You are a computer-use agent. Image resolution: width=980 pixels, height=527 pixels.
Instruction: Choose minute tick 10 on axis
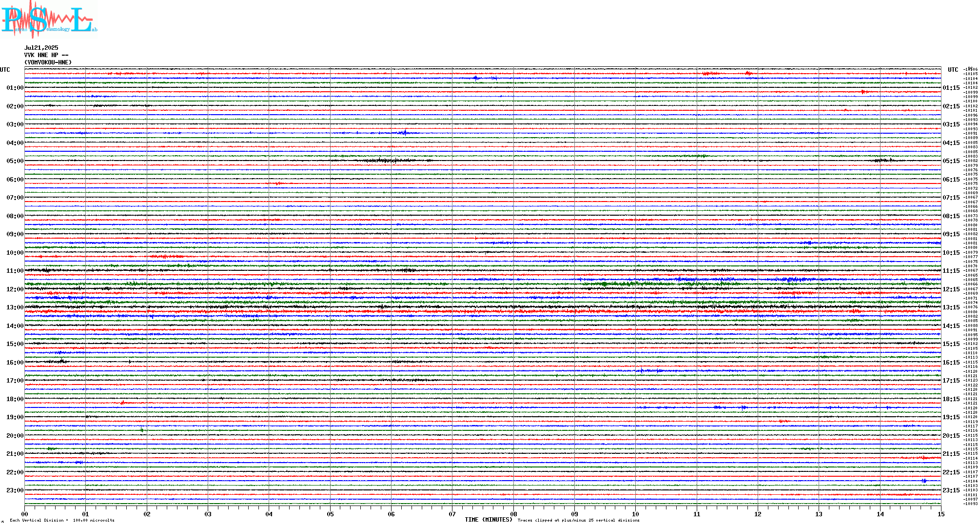click(636, 514)
